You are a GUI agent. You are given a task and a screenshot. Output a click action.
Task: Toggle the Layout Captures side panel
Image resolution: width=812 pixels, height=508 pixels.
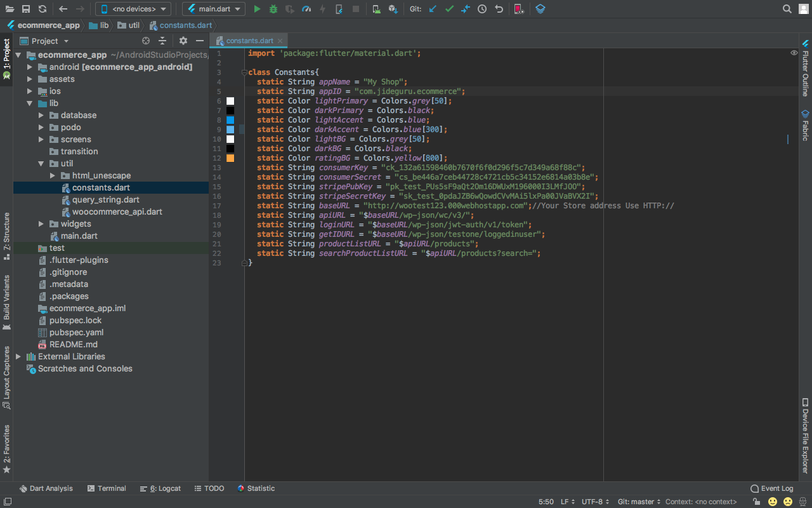coord(6,378)
